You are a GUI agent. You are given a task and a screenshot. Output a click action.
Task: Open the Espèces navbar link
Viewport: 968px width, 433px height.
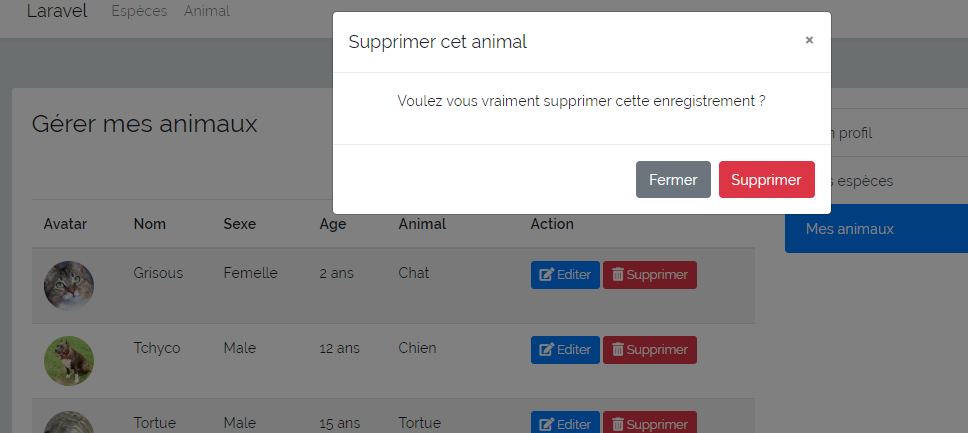139,12
